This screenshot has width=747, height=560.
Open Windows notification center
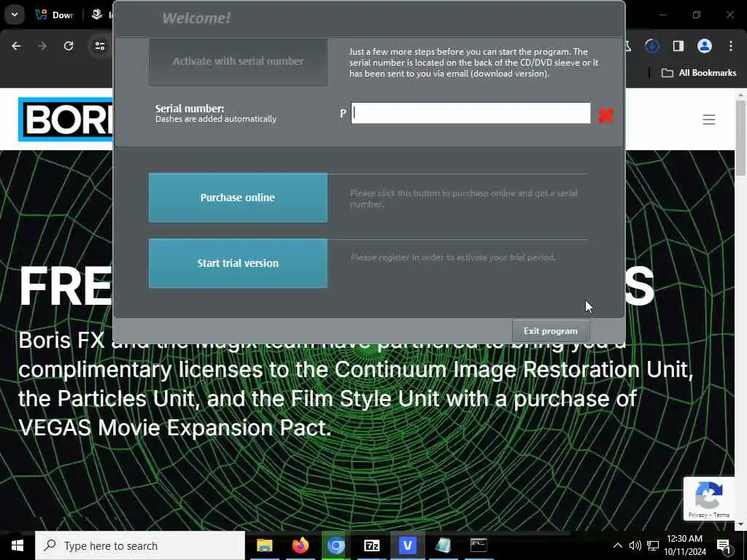pyautogui.click(x=724, y=545)
